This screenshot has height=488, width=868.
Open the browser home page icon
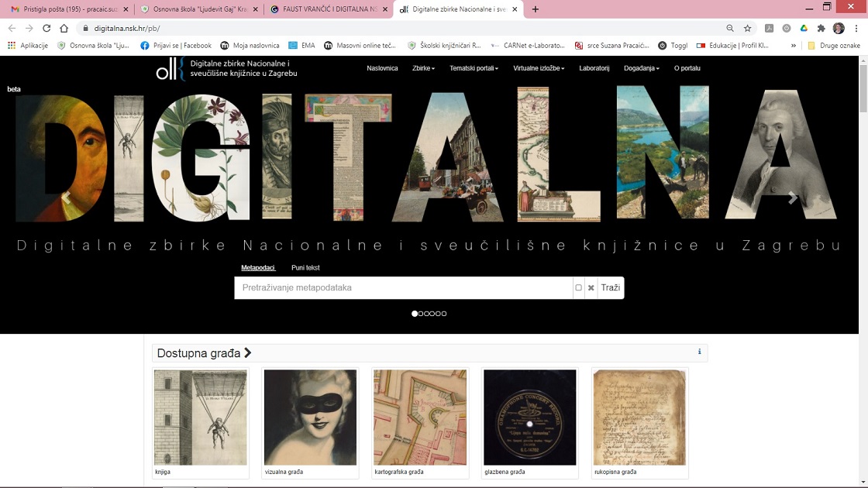click(64, 28)
